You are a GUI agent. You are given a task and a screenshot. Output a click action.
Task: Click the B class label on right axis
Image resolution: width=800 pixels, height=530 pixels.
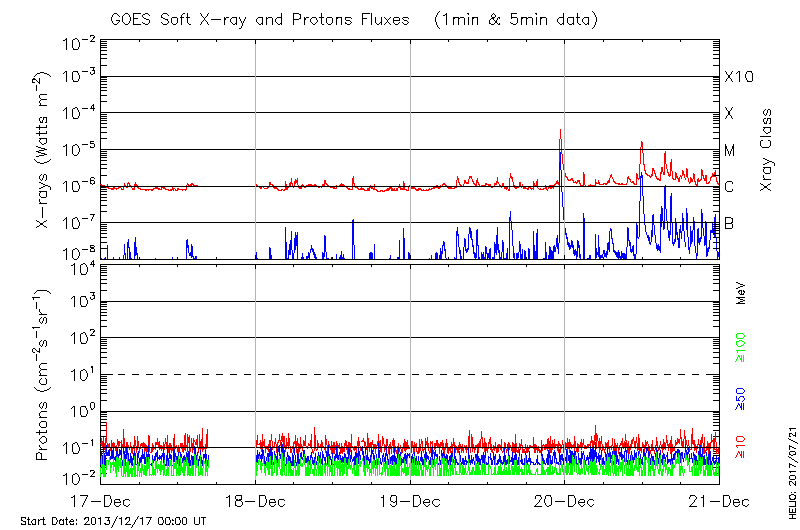(x=729, y=223)
